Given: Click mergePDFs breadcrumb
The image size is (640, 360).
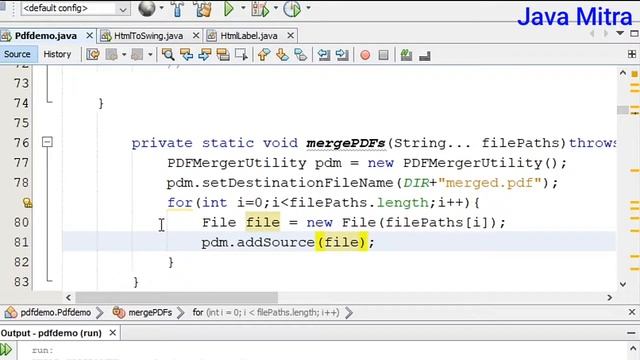Looking at the screenshot, I should coord(150,313).
